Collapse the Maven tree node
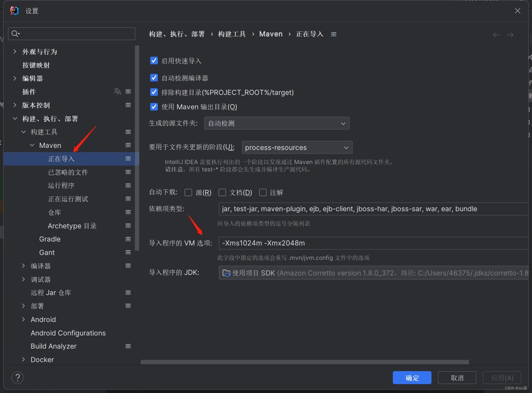Viewport: 532px width, 393px height. click(x=32, y=145)
